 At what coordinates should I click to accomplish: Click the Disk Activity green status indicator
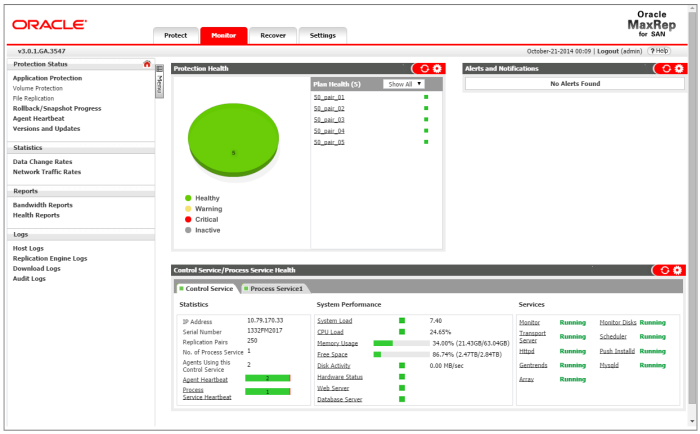coord(402,365)
